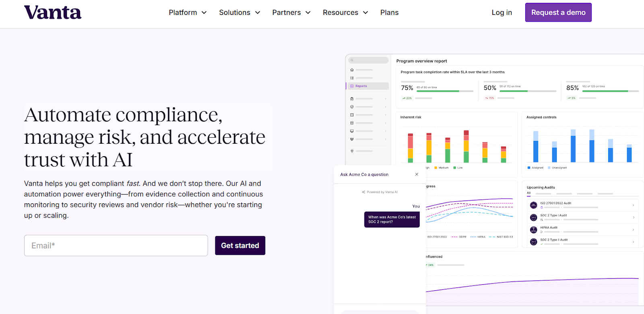
Task: Click the Log in link
Action: 502,12
